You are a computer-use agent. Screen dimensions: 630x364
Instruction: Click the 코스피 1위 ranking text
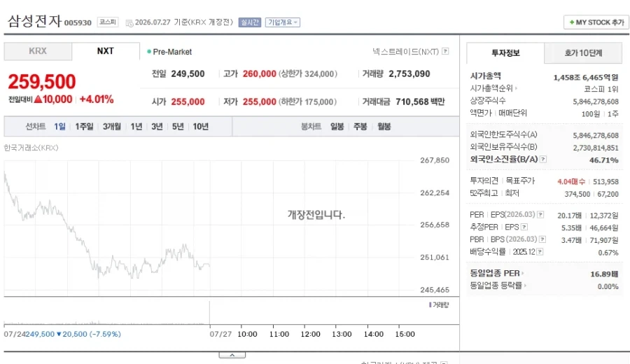(601, 89)
